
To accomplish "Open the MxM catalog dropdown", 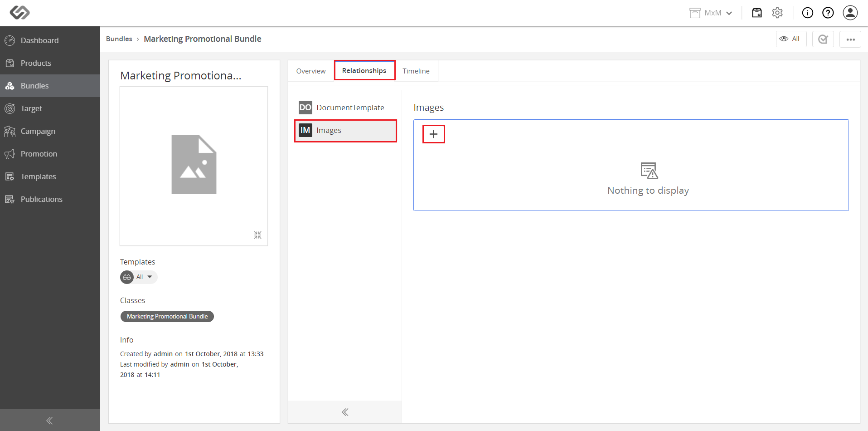I will point(711,13).
